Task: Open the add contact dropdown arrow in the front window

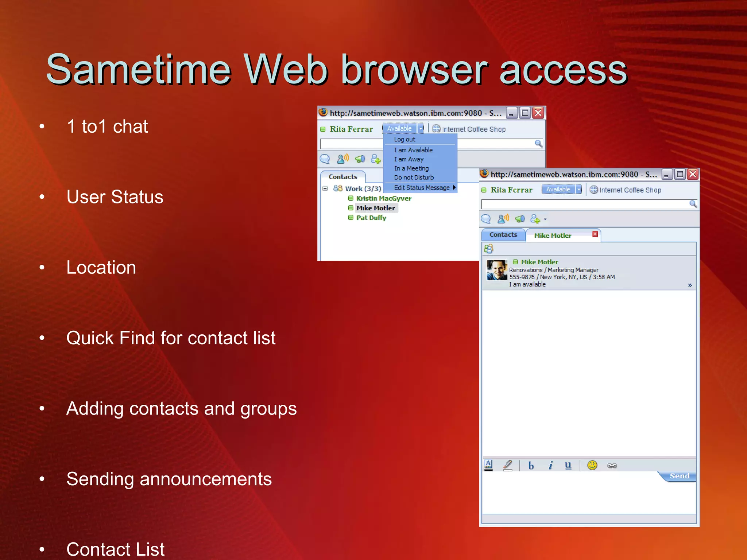Action: point(545,219)
